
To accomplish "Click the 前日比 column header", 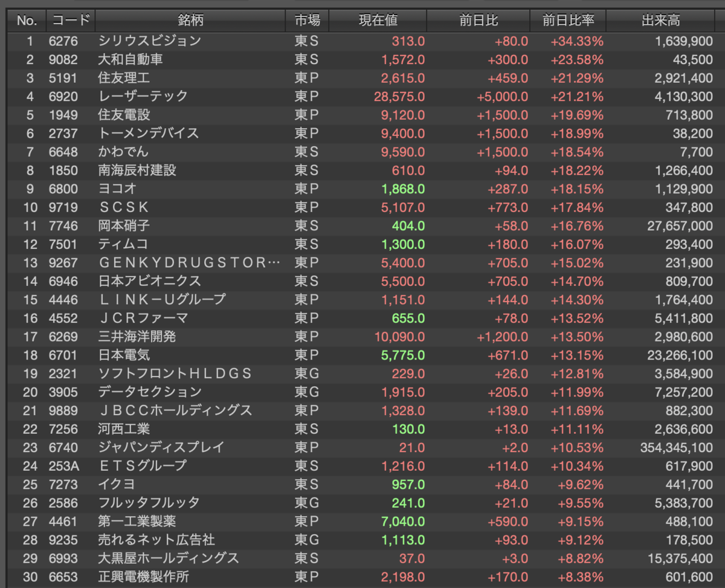I will click(x=478, y=21).
